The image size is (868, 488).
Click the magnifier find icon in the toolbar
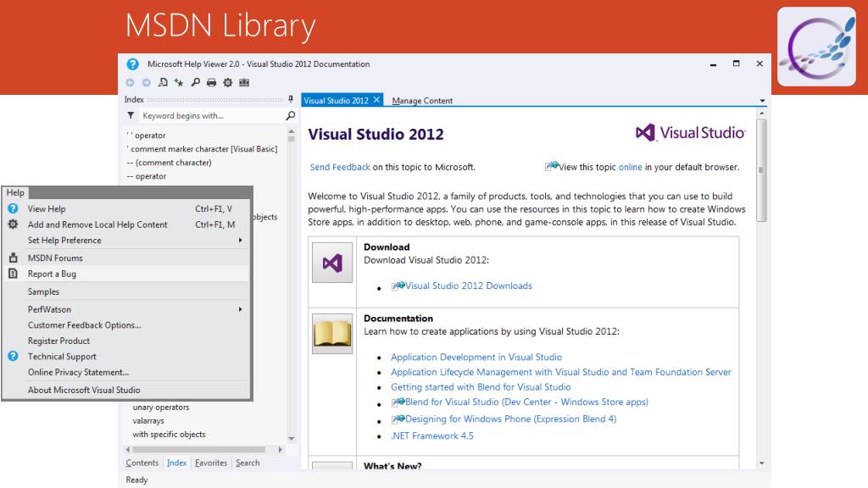coord(196,82)
